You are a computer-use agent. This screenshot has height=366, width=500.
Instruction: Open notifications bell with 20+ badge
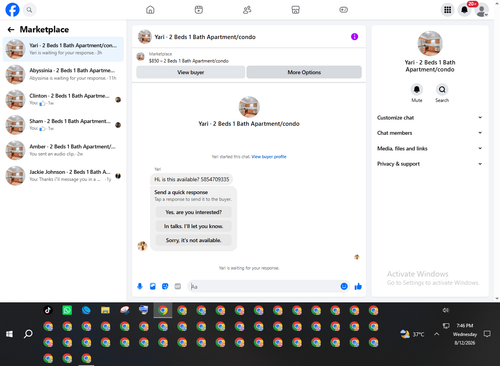465,10
